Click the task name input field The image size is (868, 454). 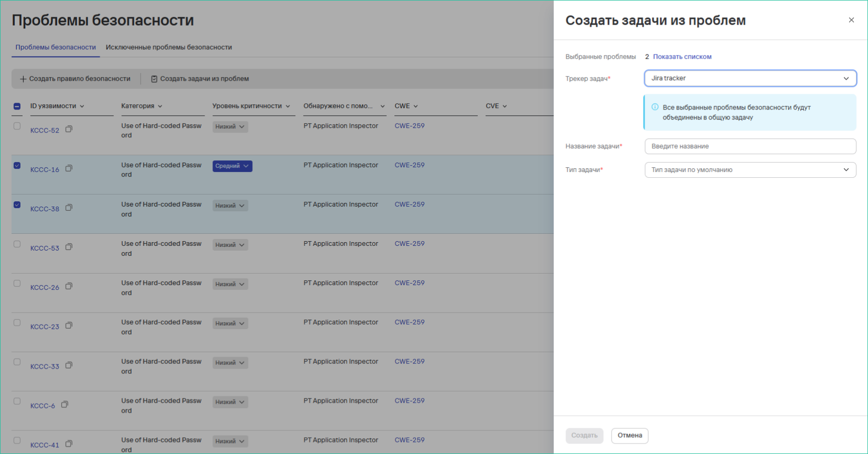pos(750,146)
